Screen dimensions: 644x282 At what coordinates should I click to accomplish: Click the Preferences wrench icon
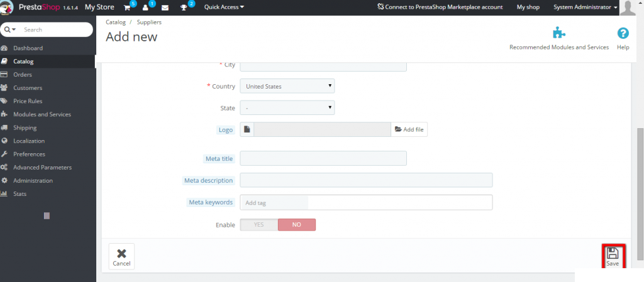[x=4, y=154]
